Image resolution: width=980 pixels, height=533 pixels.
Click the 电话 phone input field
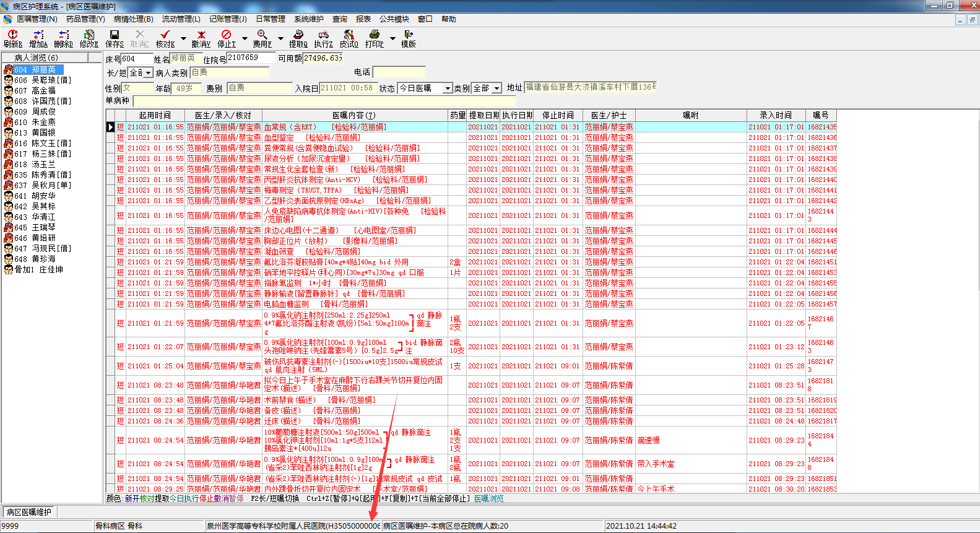399,72
